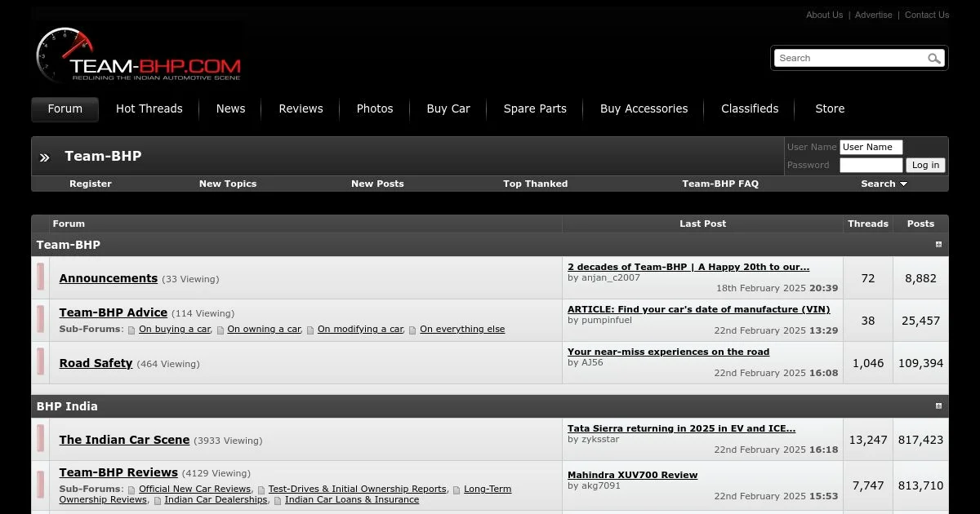Image resolution: width=980 pixels, height=514 pixels.
Task: Open the Contact Us link
Action: 927,15
